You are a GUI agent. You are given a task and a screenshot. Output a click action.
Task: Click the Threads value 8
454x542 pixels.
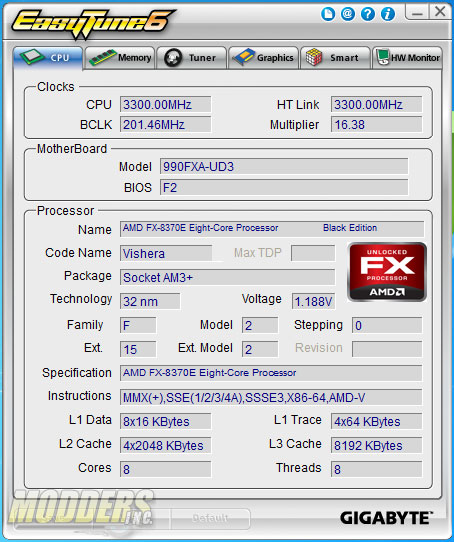click(x=376, y=469)
